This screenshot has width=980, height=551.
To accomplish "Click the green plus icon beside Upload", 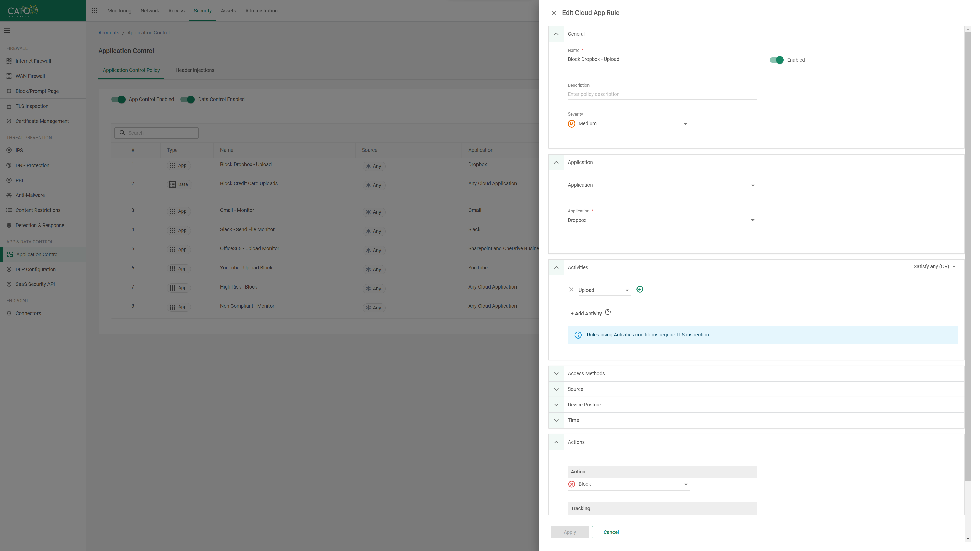I will [x=640, y=289].
